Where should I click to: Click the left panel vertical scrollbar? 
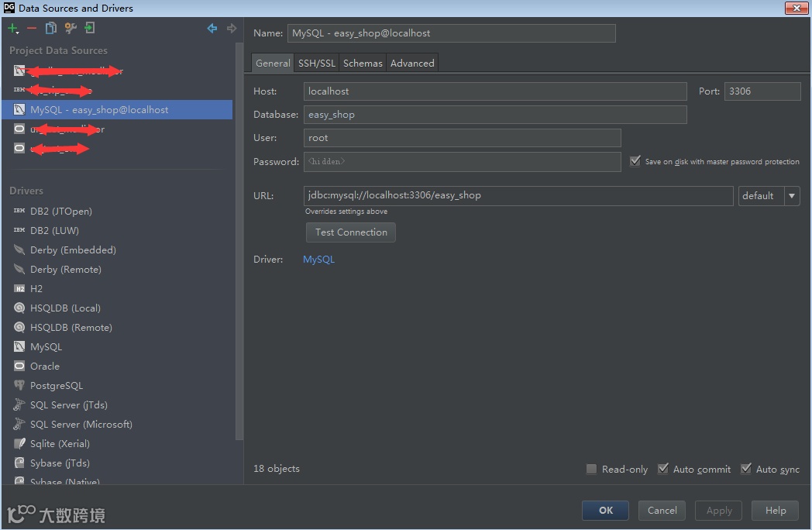(239, 241)
